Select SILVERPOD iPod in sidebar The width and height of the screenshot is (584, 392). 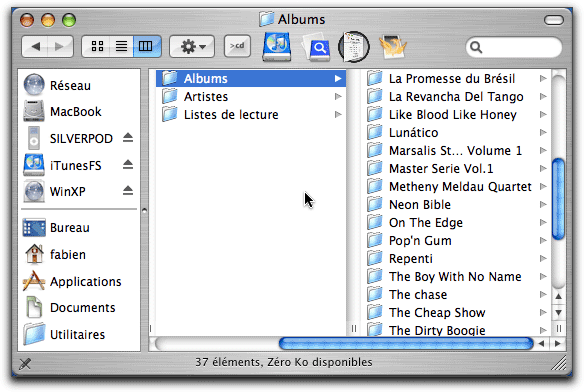coord(68,138)
